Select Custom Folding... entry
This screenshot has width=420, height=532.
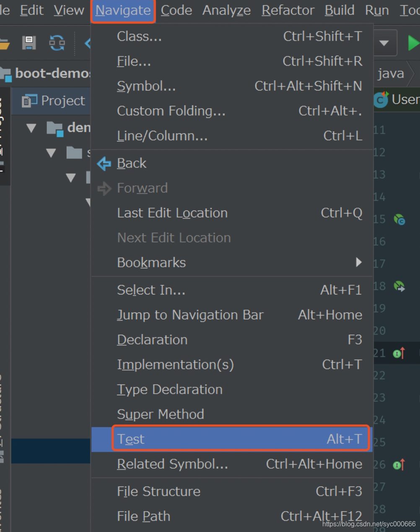[x=232, y=111]
